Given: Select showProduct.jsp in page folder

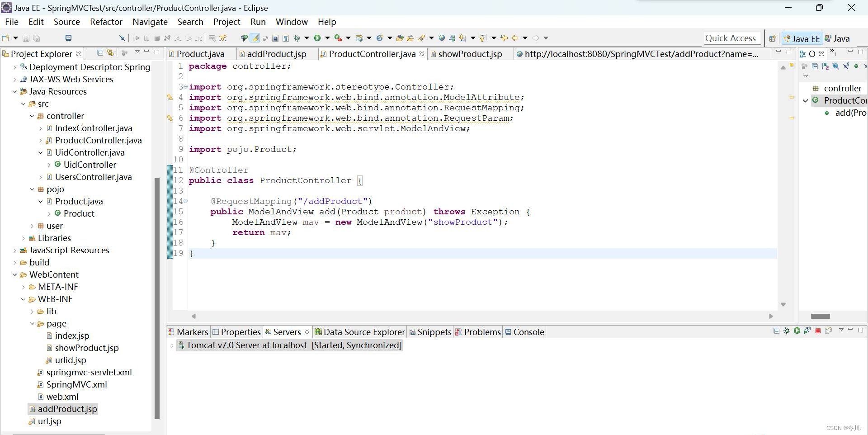Looking at the screenshot, I should click(87, 348).
